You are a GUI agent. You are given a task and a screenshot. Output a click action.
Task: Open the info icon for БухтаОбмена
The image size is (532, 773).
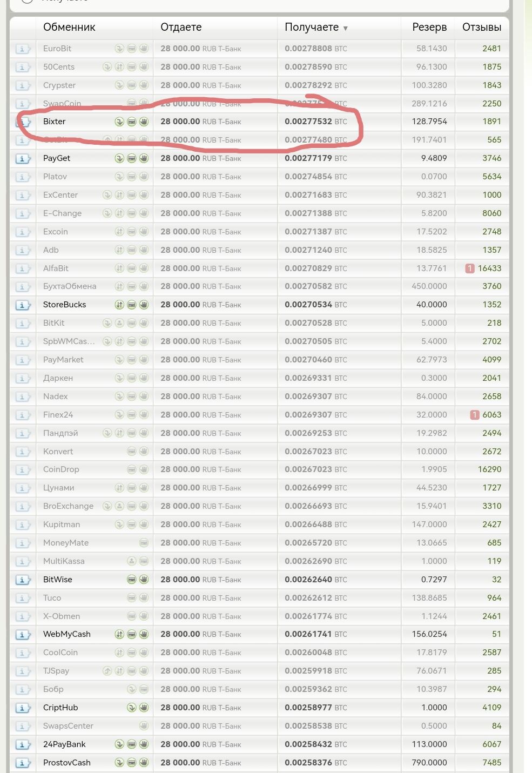point(22,287)
